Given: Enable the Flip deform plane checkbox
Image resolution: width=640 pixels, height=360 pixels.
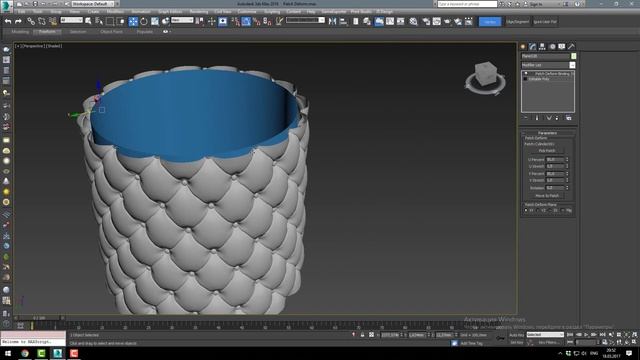Looking at the screenshot, I should pos(563,210).
